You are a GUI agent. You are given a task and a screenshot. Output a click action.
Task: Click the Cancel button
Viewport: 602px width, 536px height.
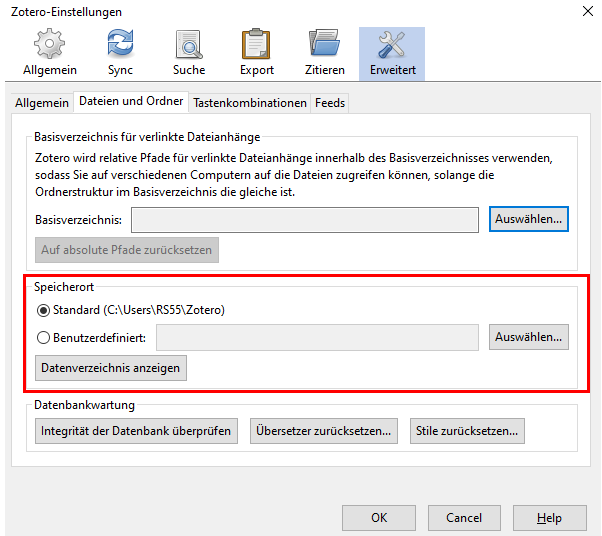[464, 518]
